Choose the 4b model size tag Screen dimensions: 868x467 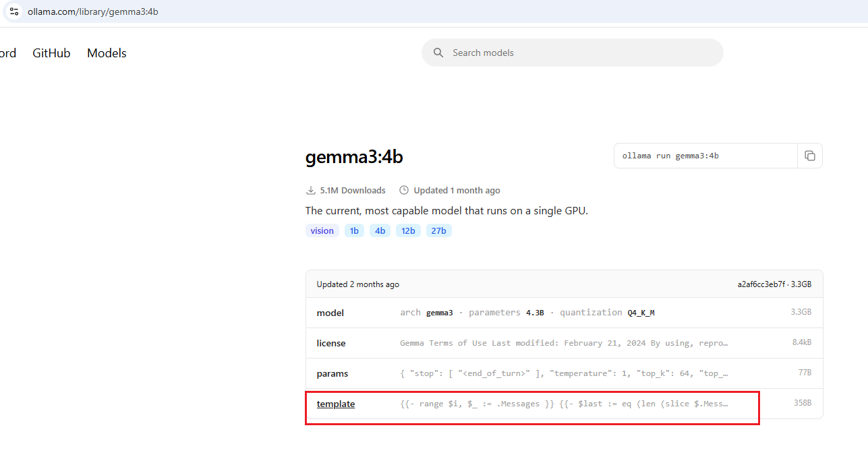380,230
